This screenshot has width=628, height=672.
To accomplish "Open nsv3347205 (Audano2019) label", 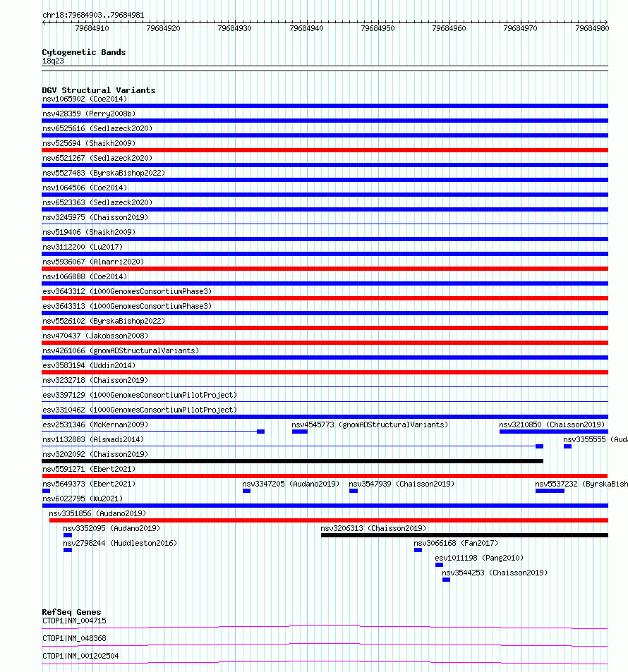I will point(291,484).
